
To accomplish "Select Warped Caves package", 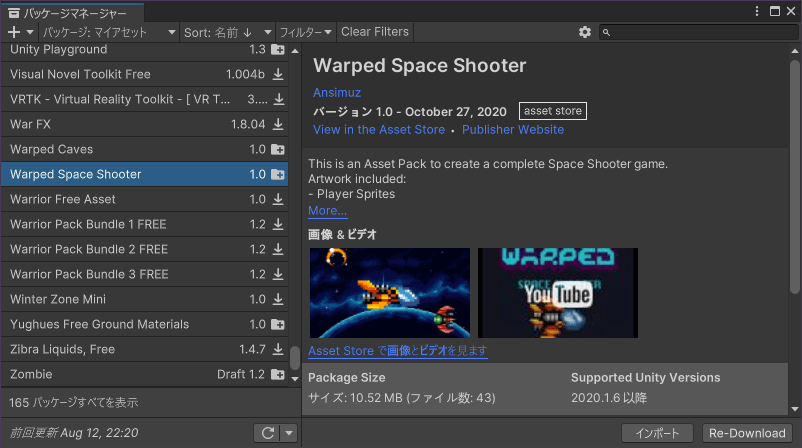I will (x=145, y=149).
